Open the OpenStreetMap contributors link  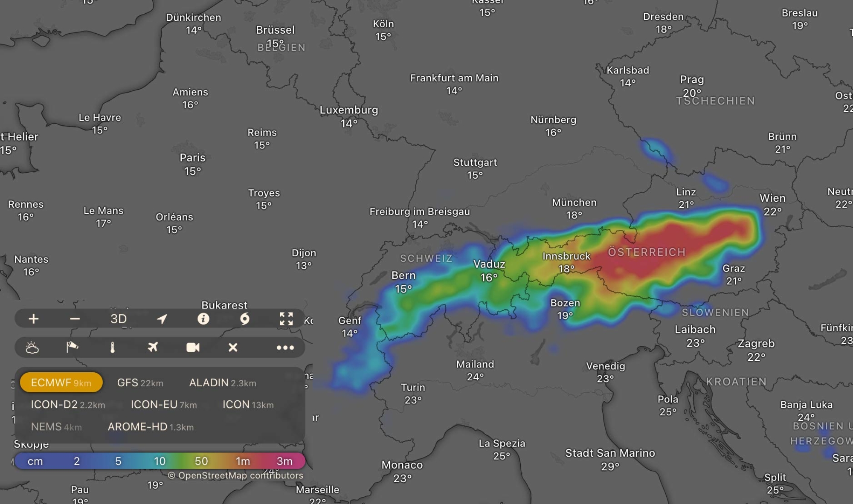[235, 475]
